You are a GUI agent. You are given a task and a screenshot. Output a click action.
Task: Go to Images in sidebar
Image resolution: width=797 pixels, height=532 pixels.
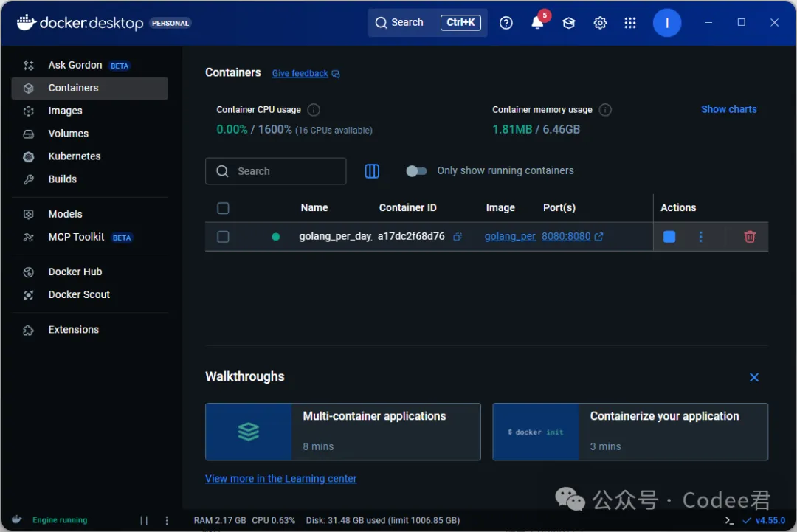point(89,111)
